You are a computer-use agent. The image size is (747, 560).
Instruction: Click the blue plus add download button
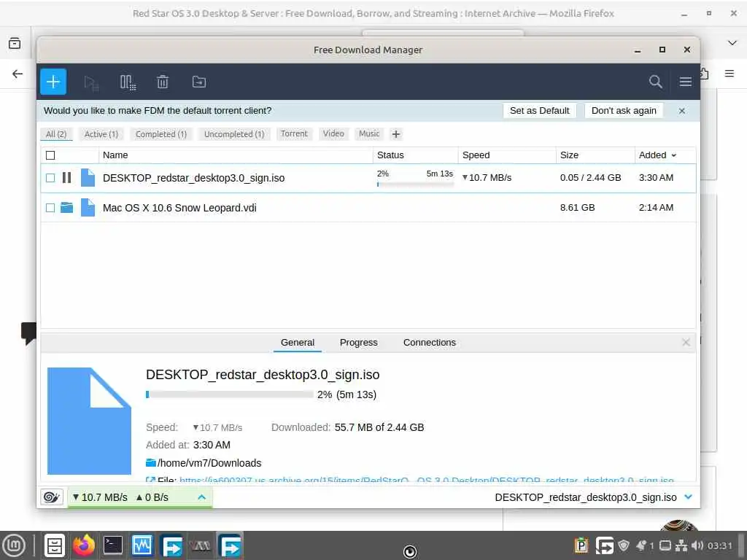click(53, 82)
